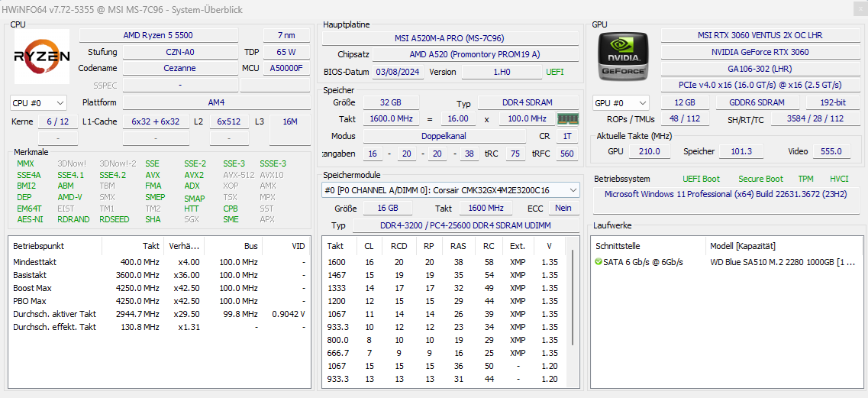Click the GDDR6 SDRAM field
The image size is (868, 398).
pos(757,102)
